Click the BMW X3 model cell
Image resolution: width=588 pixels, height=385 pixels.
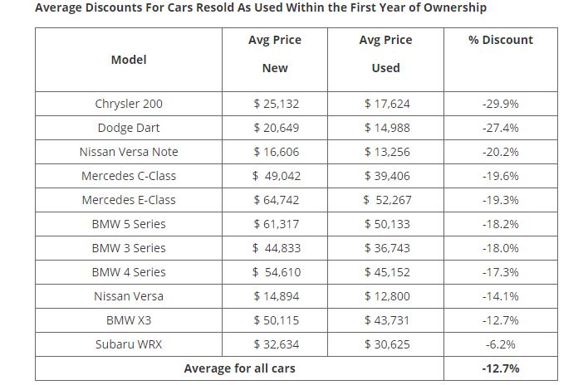tap(129, 320)
